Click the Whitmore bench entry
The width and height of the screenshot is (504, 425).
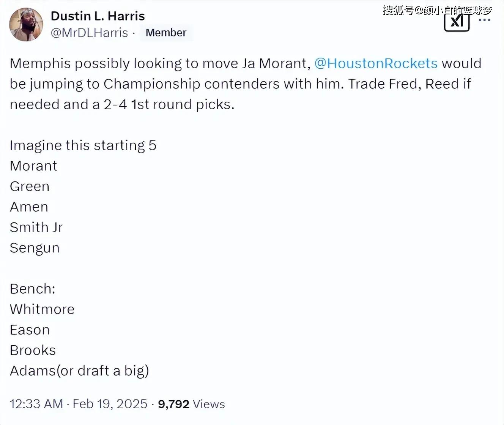tap(42, 309)
